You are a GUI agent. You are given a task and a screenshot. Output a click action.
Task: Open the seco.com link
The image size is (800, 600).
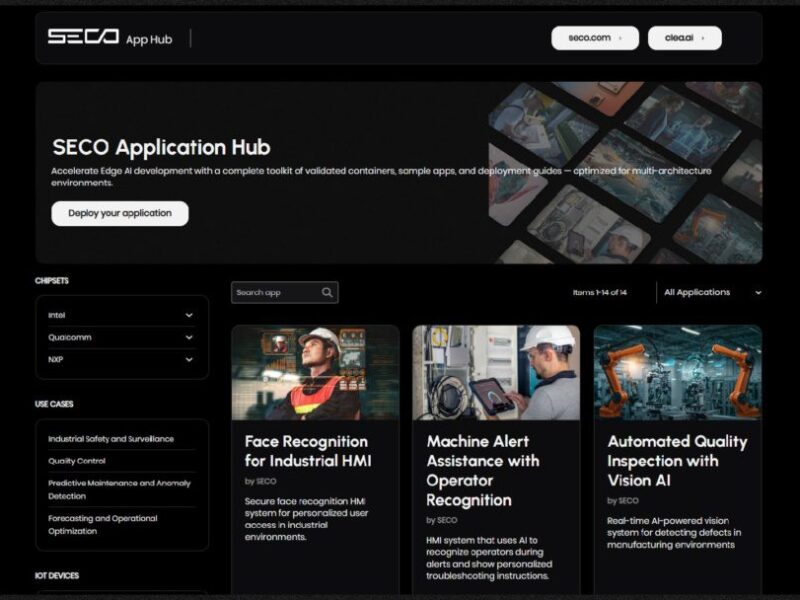[595, 36]
